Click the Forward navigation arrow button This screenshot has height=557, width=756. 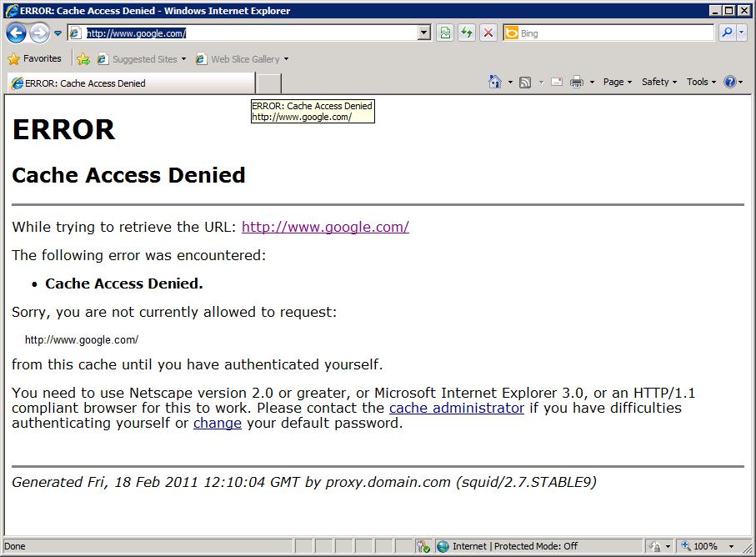(x=39, y=33)
